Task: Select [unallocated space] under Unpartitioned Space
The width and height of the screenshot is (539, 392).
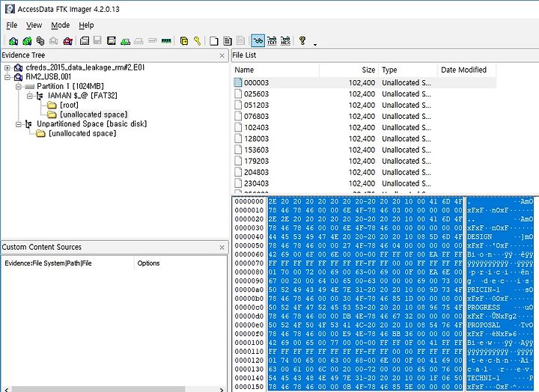Action: tap(82, 133)
